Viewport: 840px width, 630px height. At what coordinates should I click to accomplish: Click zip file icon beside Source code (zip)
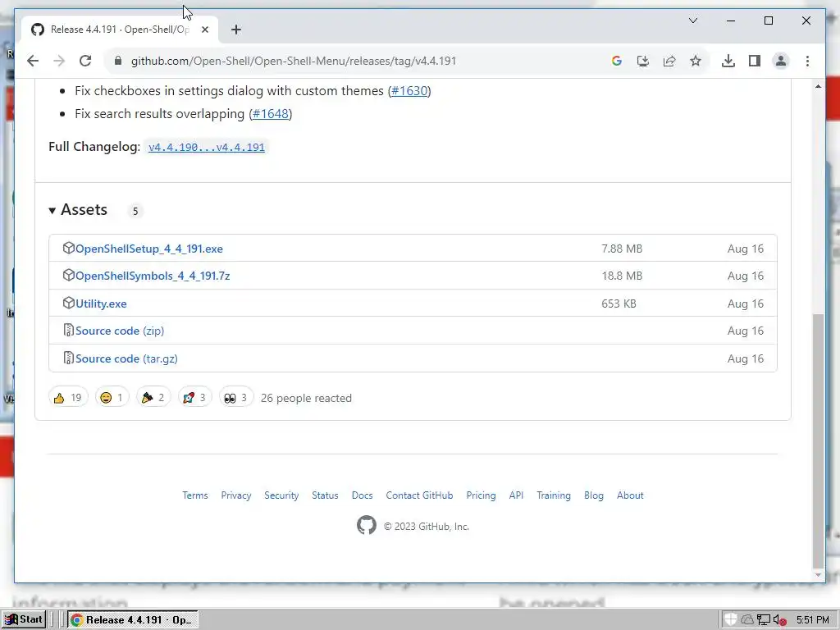[68, 330]
